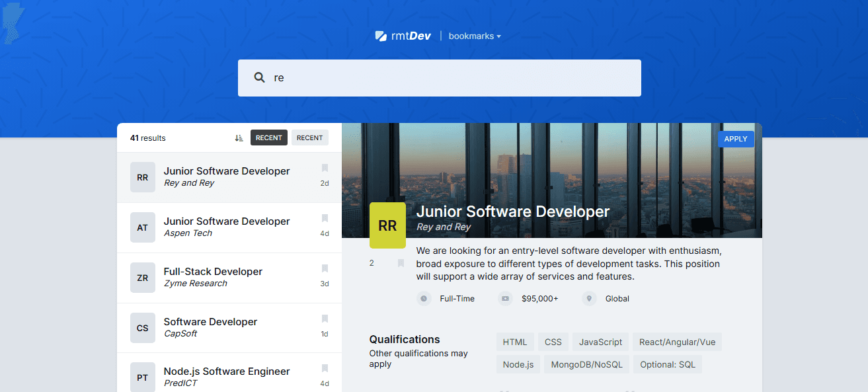Open the Aspen Tech Junior Software Developer listing
The width and height of the screenshot is (868, 392).
229,227
